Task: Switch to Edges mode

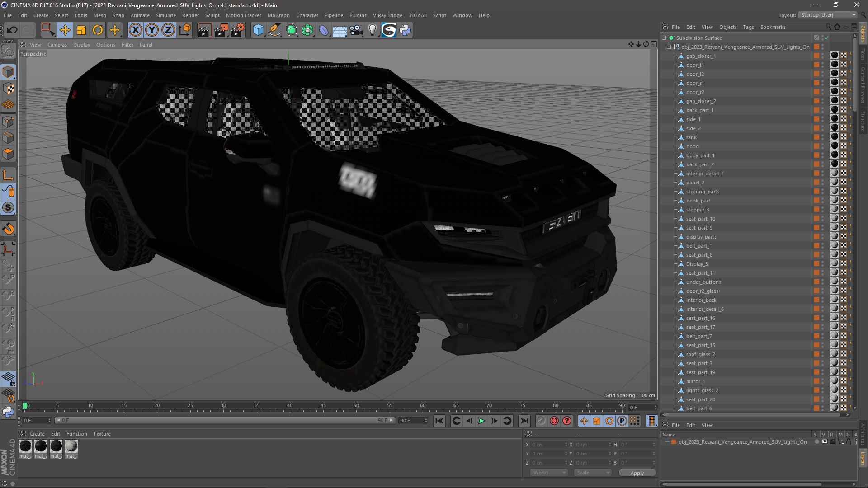Action: pos(8,138)
